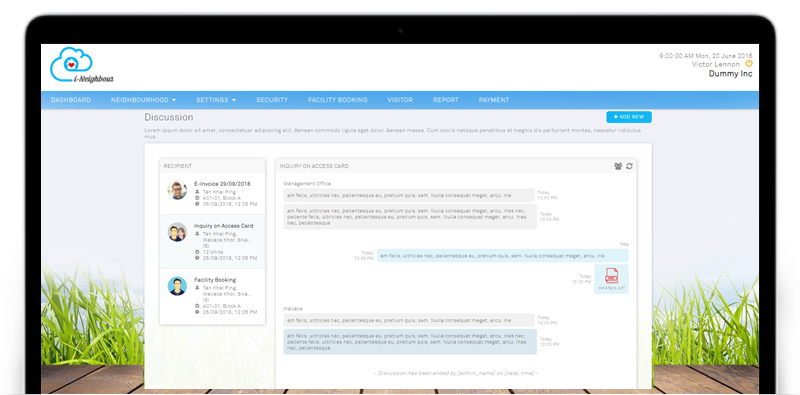Viewport: 800px width, 395px height.
Task: Click the two-person avatar for Inquiry thread
Action: point(177,232)
